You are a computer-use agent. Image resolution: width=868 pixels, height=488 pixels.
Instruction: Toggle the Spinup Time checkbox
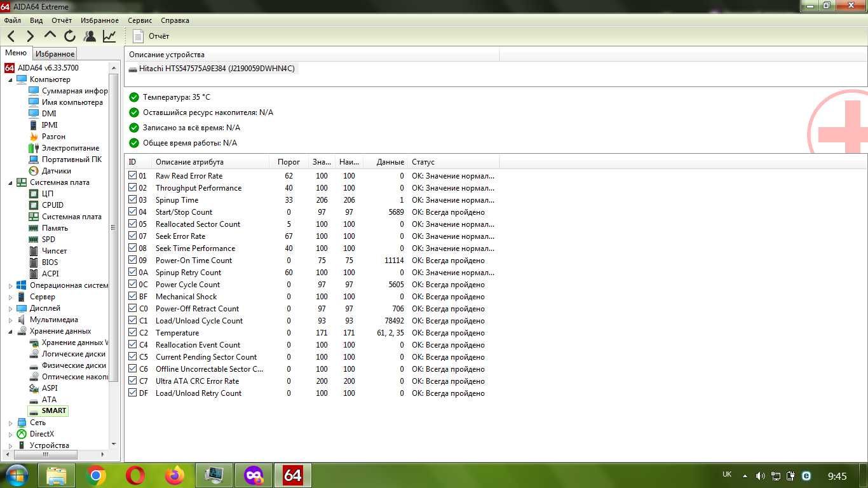coord(132,200)
